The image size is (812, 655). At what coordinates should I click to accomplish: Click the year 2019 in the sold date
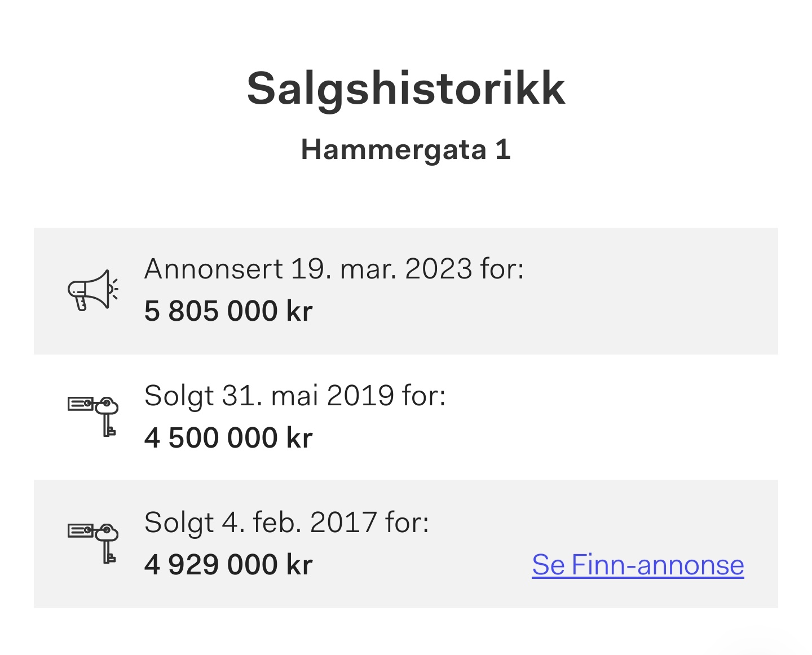[x=360, y=396]
